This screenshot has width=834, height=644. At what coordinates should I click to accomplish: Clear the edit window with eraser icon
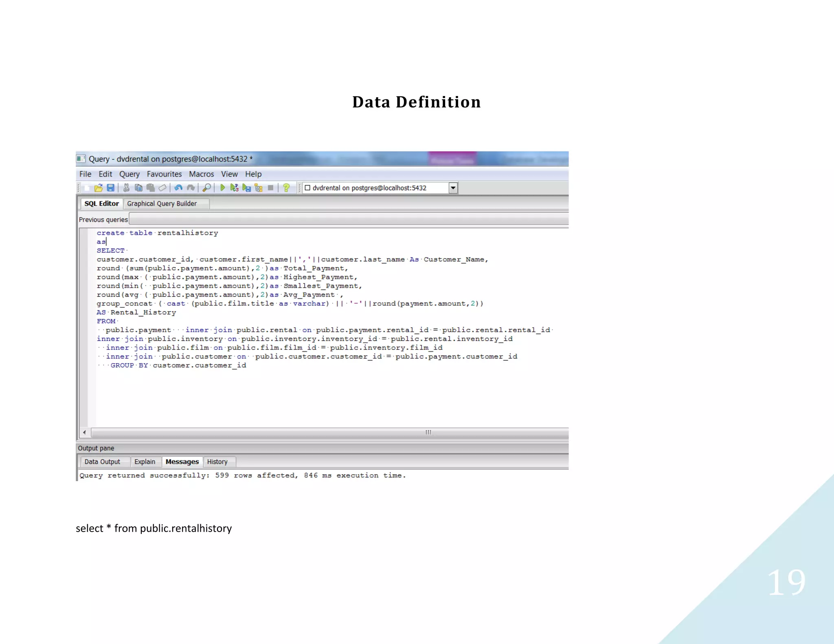(x=162, y=188)
